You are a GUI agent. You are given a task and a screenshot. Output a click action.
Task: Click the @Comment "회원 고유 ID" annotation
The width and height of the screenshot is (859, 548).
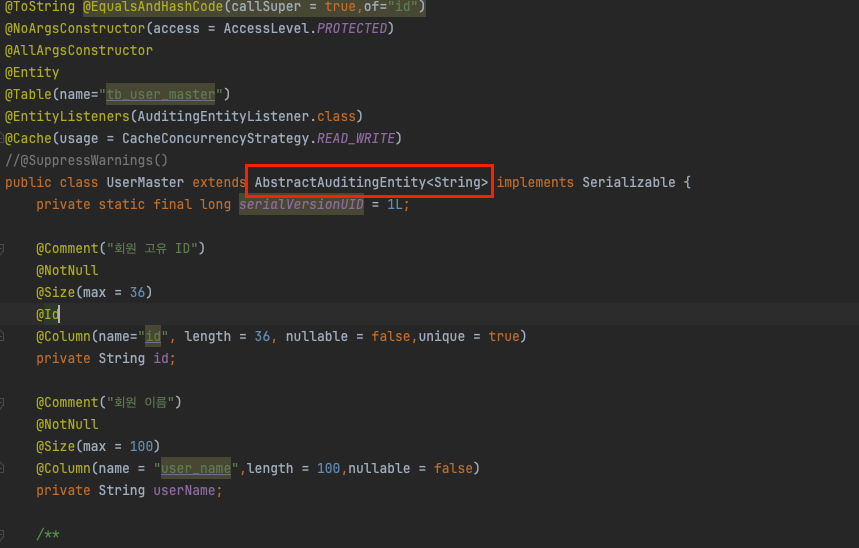pos(121,248)
